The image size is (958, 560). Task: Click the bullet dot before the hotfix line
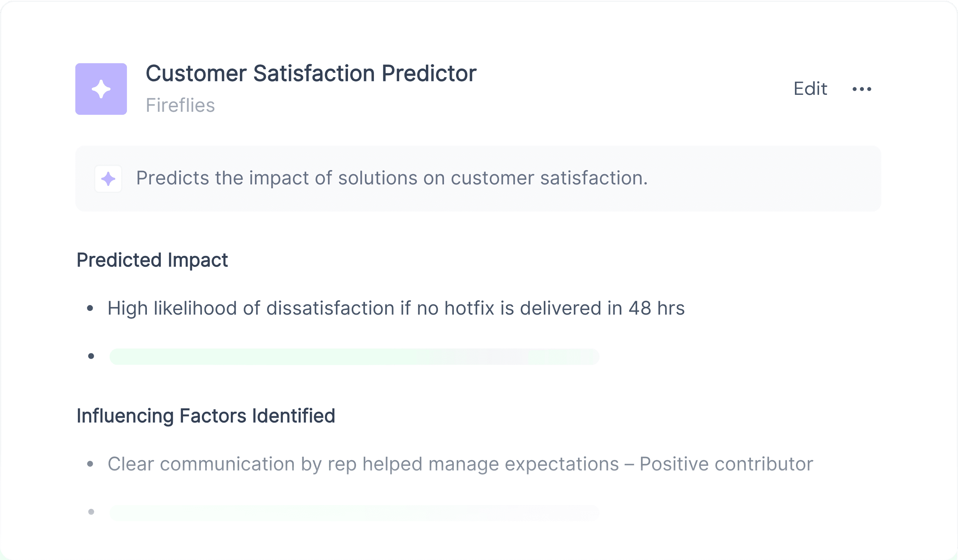90,308
